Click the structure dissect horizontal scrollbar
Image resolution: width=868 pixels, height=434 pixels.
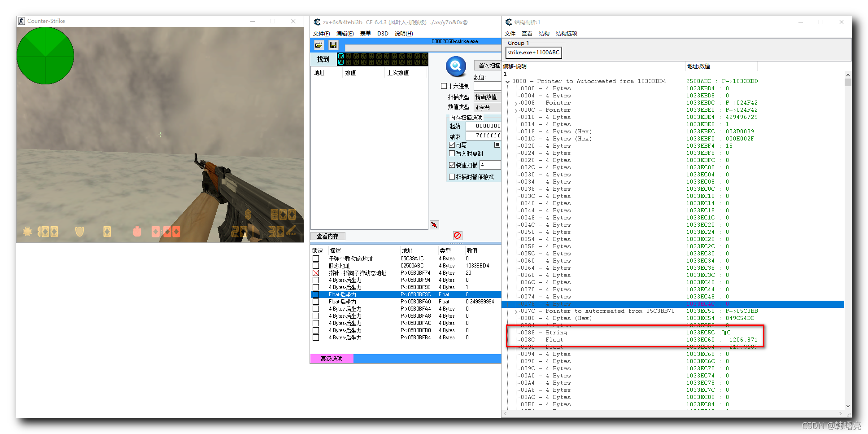(673, 413)
